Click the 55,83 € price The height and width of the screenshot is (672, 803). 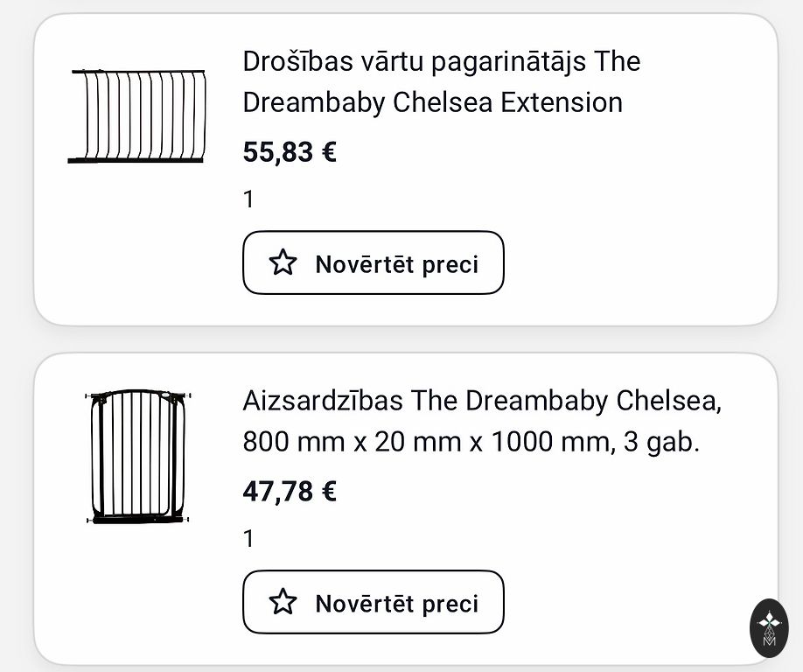click(x=290, y=152)
